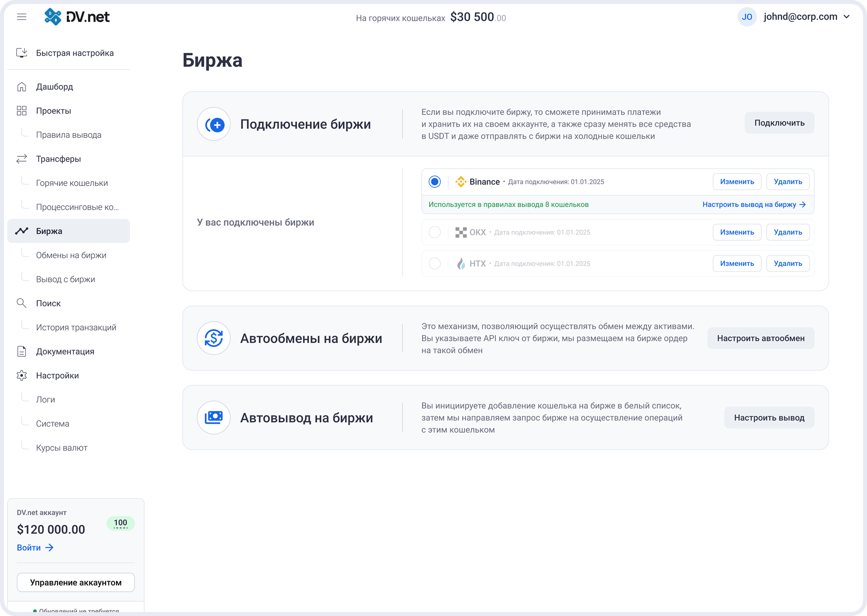The height and width of the screenshot is (616, 867).
Task: Click the Settings gear icon
Action: 22,375
